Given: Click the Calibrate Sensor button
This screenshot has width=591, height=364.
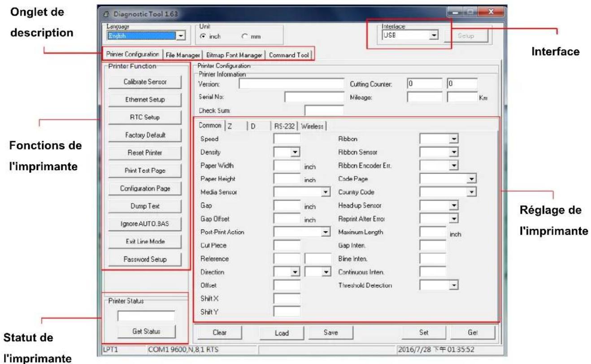Looking at the screenshot, I should [144, 82].
